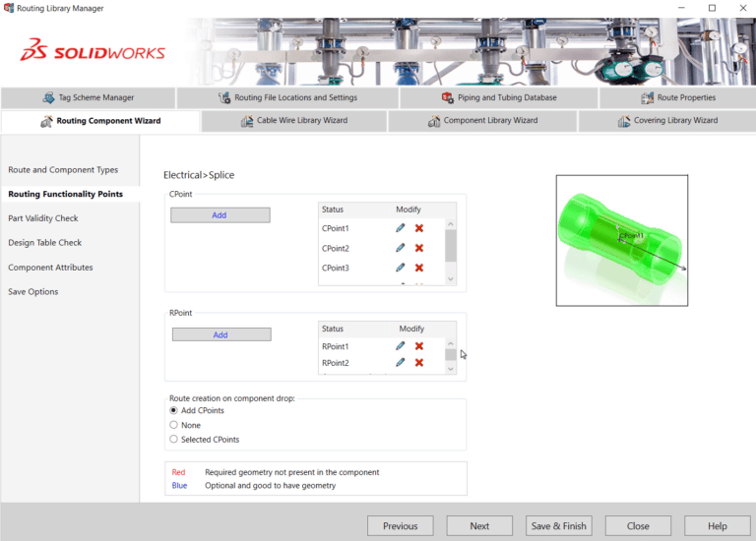
Task: Open the Design Table Check step
Action: click(x=45, y=243)
